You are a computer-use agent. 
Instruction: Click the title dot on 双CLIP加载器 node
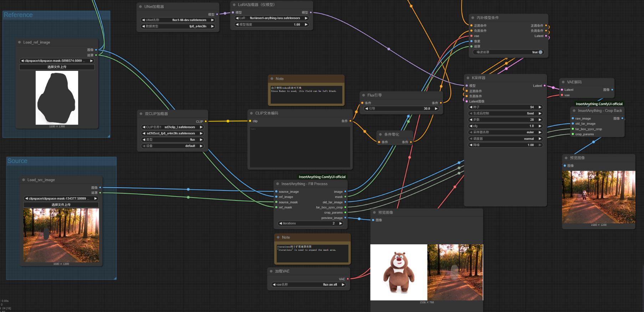click(x=141, y=114)
